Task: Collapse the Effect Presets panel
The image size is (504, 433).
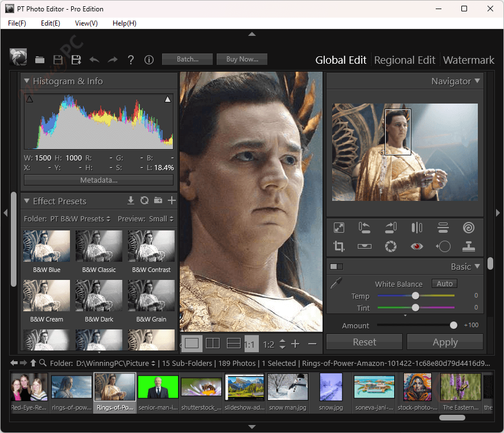Action: tap(27, 201)
